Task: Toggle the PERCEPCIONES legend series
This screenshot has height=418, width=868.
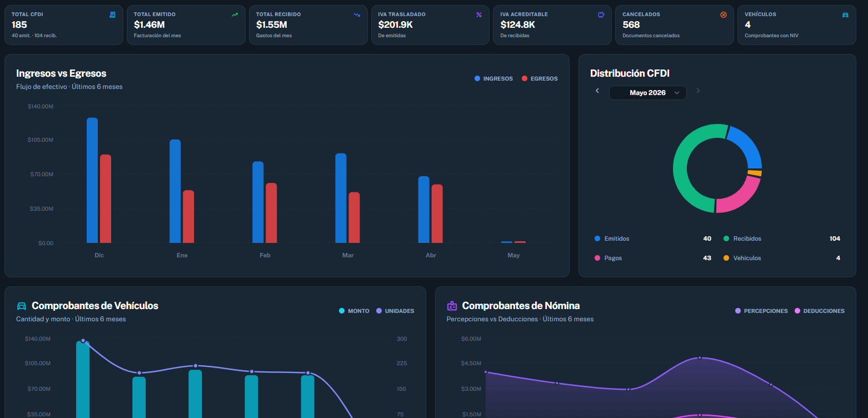Action: tap(761, 311)
